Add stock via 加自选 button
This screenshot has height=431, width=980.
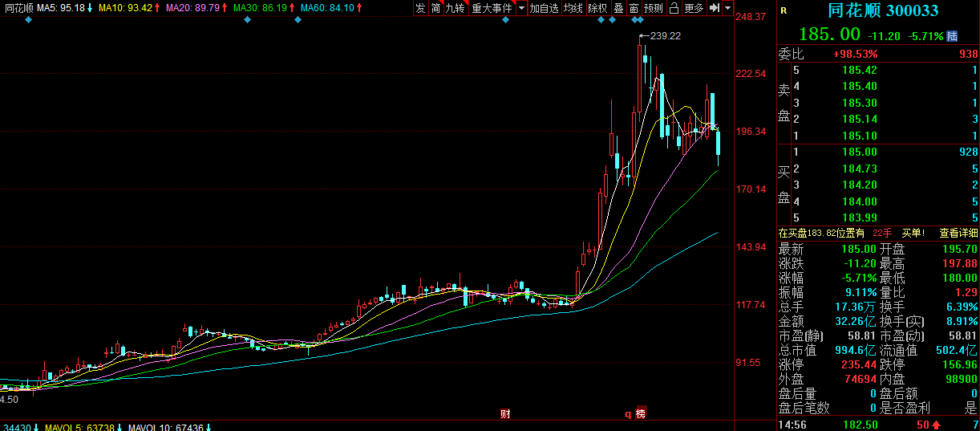(x=544, y=8)
